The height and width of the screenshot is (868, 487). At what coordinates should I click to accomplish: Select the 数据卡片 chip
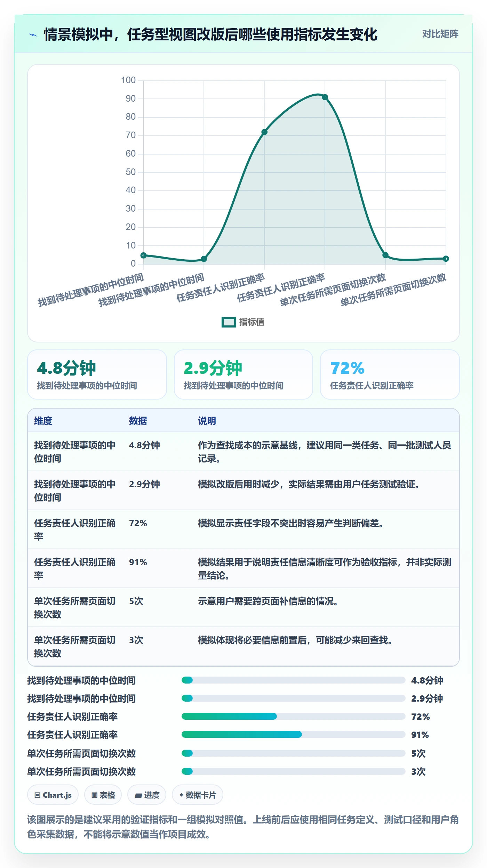click(x=198, y=795)
